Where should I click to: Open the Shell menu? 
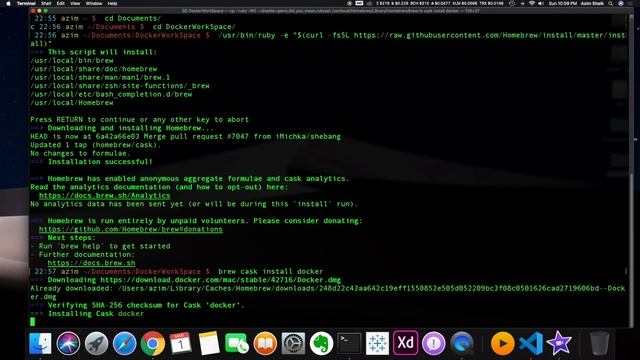(x=46, y=3)
